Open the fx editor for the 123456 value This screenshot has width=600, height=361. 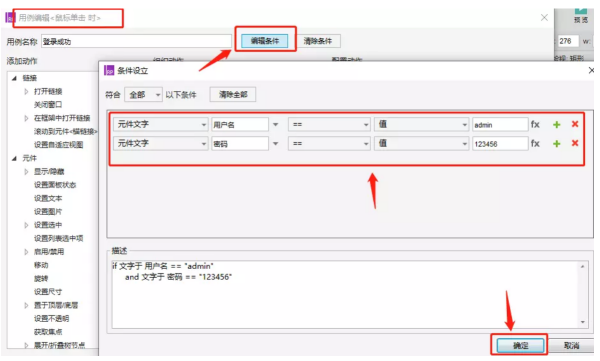click(535, 144)
